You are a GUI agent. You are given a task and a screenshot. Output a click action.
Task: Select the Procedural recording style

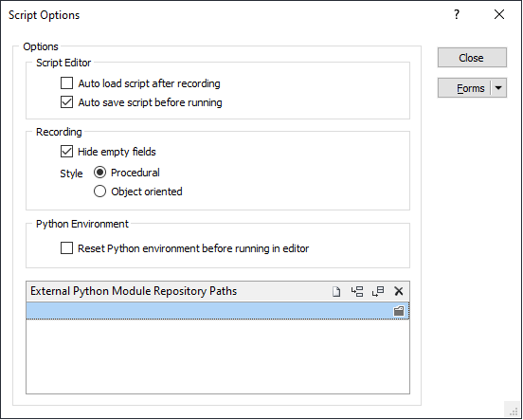coord(99,173)
